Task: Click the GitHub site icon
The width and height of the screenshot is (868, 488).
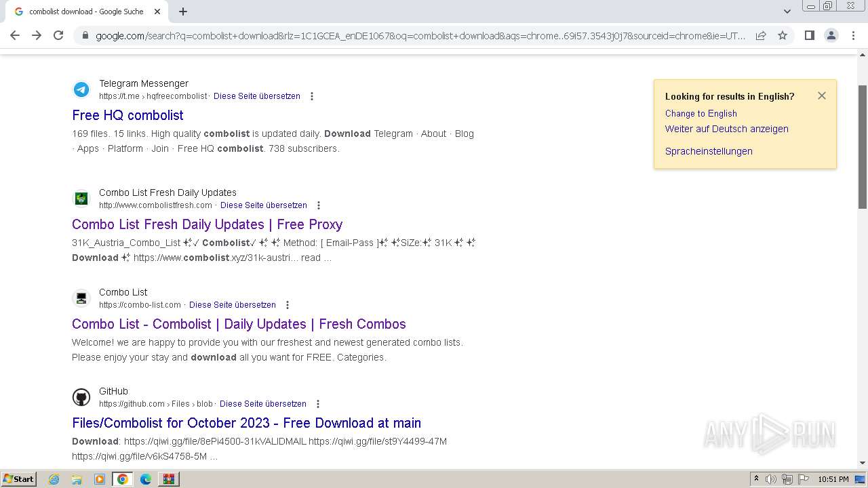Action: click(x=81, y=397)
